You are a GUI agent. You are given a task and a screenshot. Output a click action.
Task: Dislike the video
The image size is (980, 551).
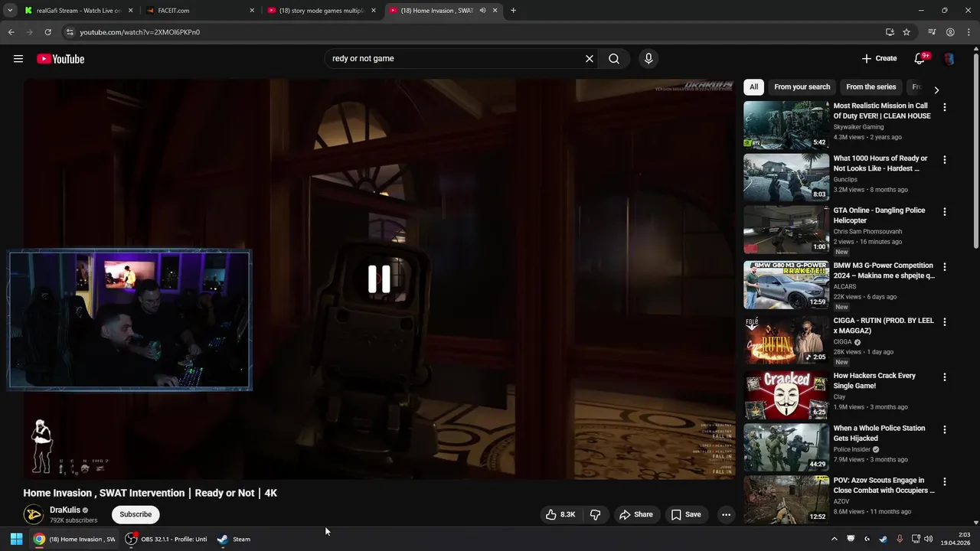tap(596, 514)
